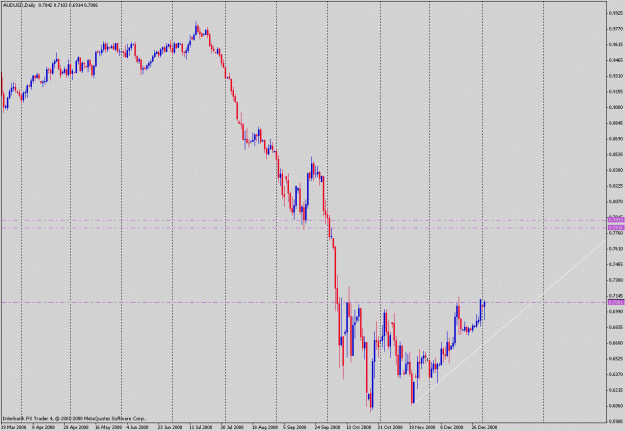Click the 9 Dec 2008 date label

pyautogui.click(x=452, y=427)
